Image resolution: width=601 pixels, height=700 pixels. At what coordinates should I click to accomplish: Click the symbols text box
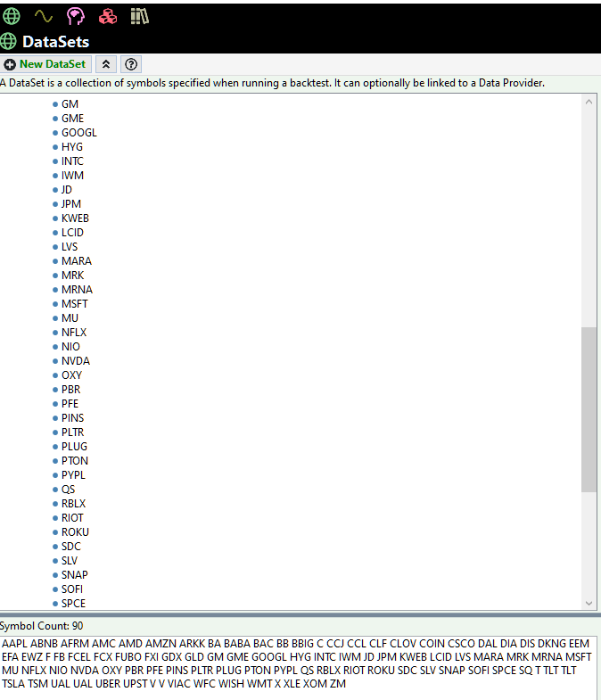299,667
